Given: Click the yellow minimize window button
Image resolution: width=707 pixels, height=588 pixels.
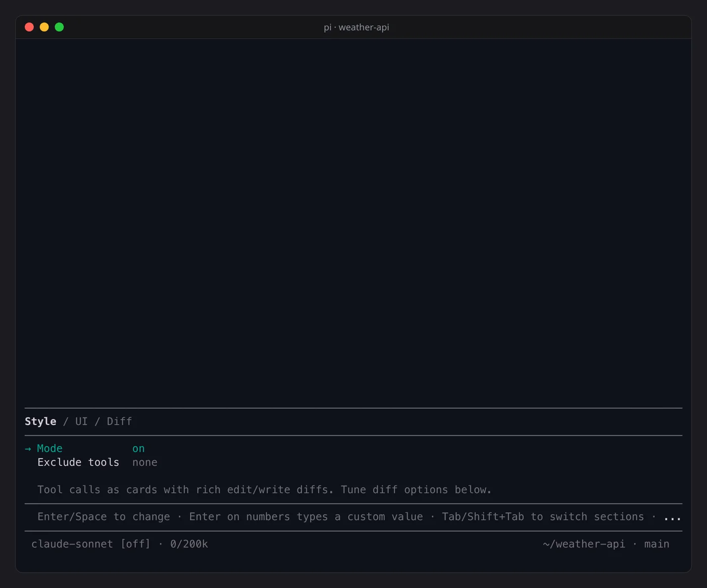Looking at the screenshot, I should tap(44, 27).
